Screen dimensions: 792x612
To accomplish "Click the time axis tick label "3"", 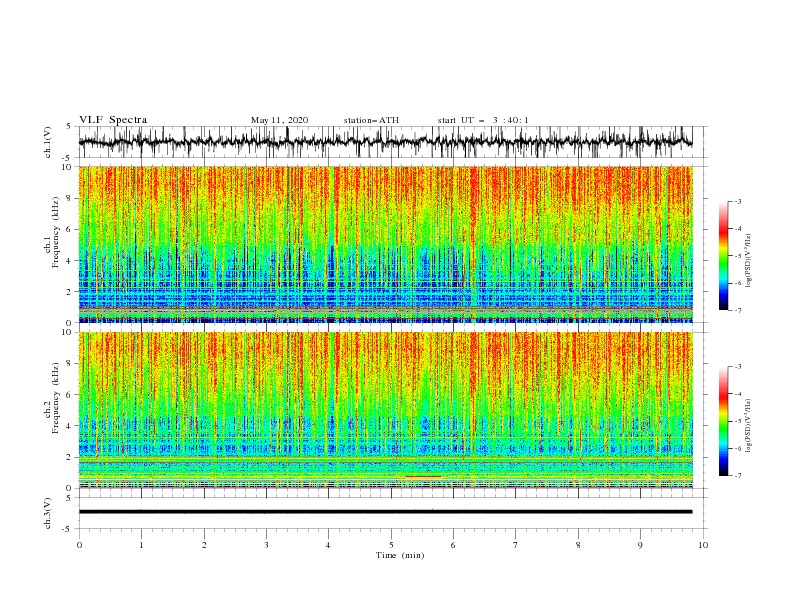I will (x=266, y=545).
